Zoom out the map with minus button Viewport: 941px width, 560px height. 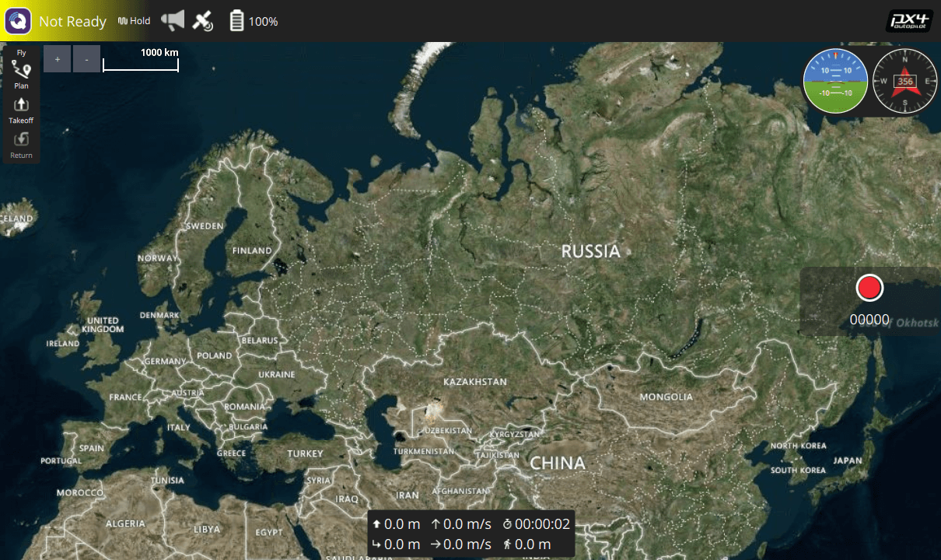86,59
